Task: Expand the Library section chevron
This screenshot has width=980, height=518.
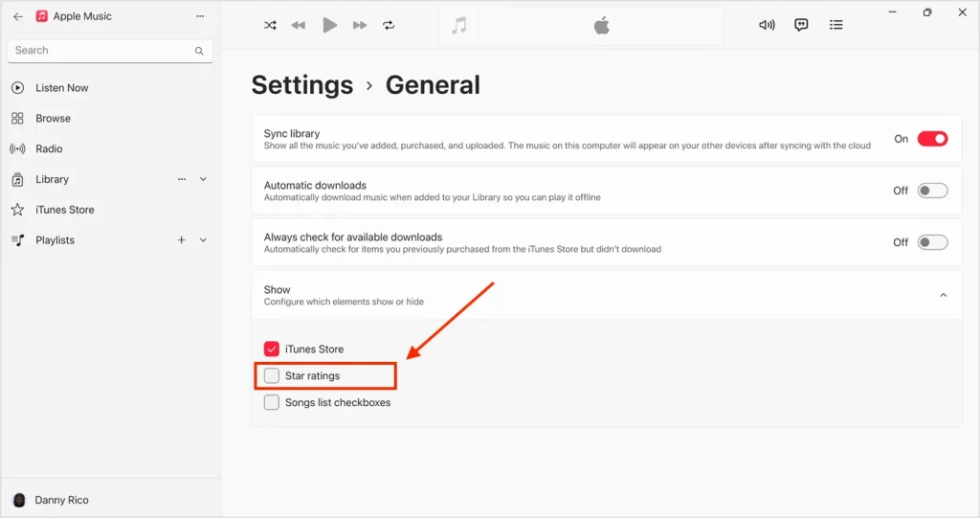Action: pyautogui.click(x=203, y=179)
